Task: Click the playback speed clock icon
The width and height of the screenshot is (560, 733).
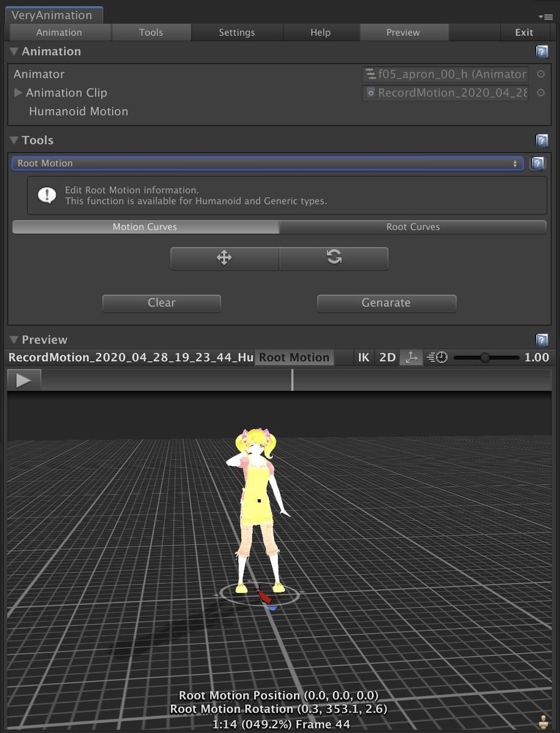Action: 437,357
